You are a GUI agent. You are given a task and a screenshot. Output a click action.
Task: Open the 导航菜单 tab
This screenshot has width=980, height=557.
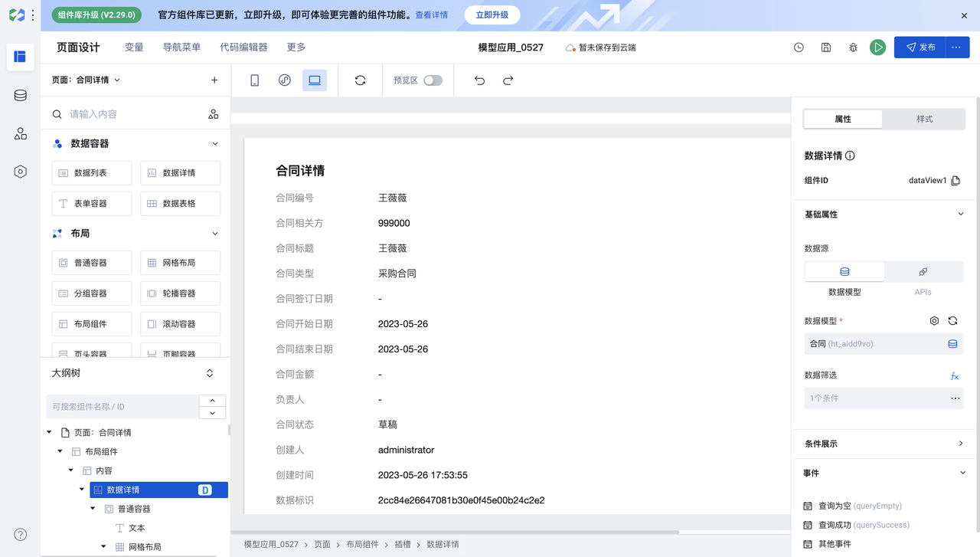click(x=181, y=48)
